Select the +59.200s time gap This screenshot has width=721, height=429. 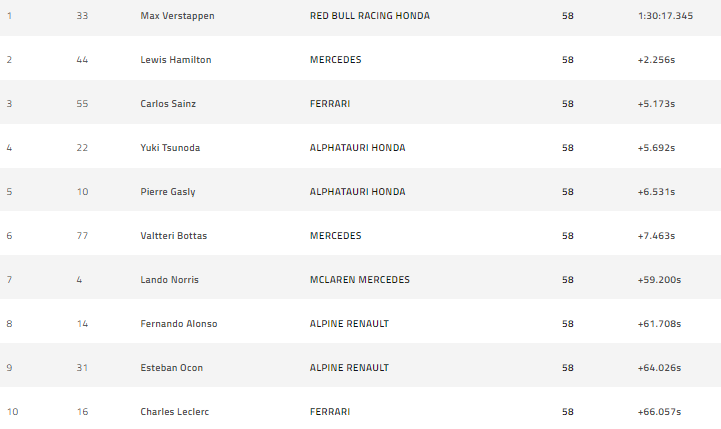click(658, 280)
